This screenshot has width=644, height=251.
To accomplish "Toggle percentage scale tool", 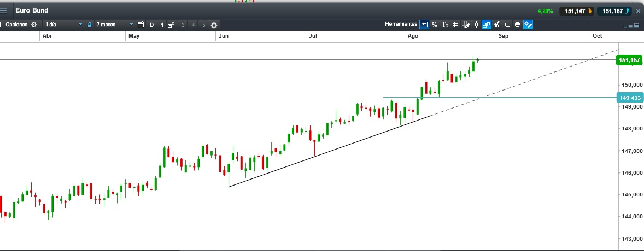I will pyautogui.click(x=434, y=25).
